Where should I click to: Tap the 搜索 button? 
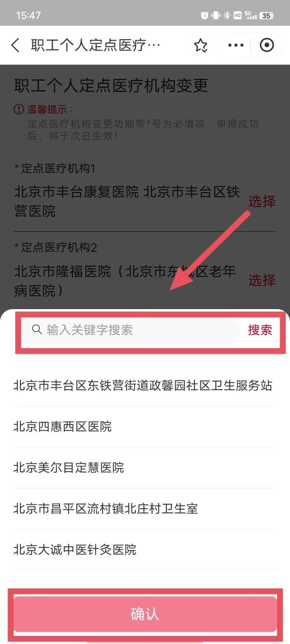260,330
